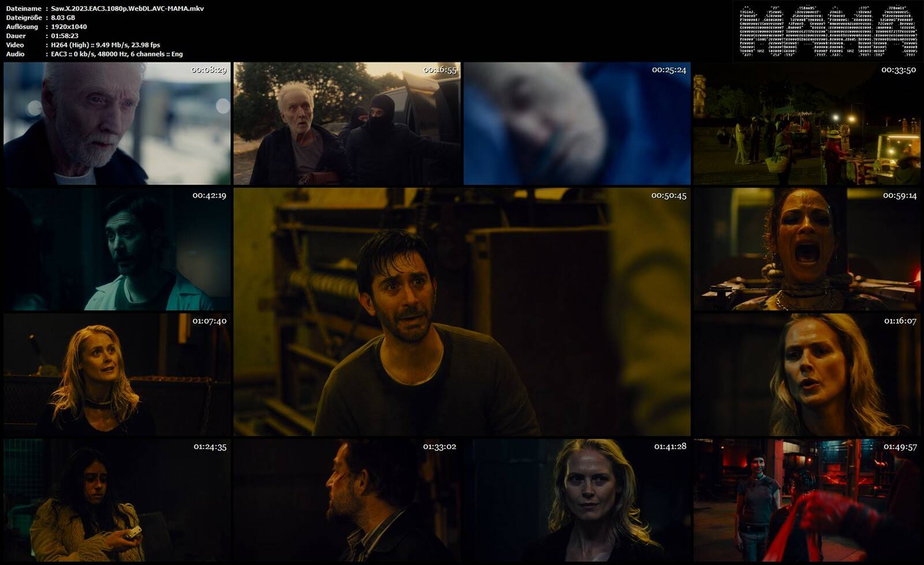Screen dimensions: 924x565
Task: Click the Video label in file info
Action: 15,45
